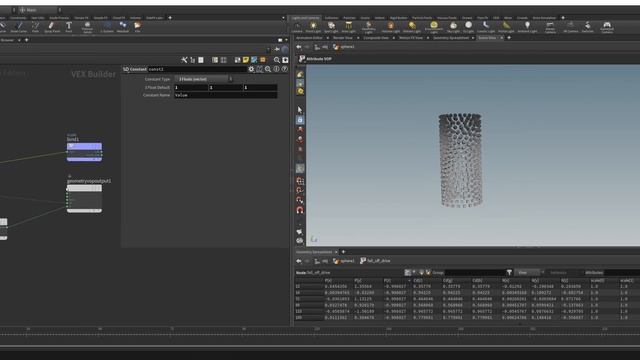Open the parameter panel gear menu
Viewport: 640px width, 360px height.
(251, 69)
